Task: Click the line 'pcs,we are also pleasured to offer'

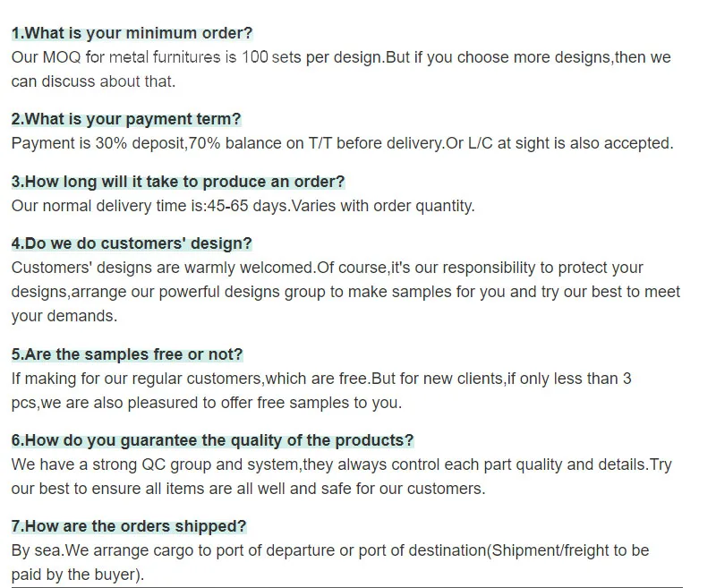Action: (x=207, y=403)
